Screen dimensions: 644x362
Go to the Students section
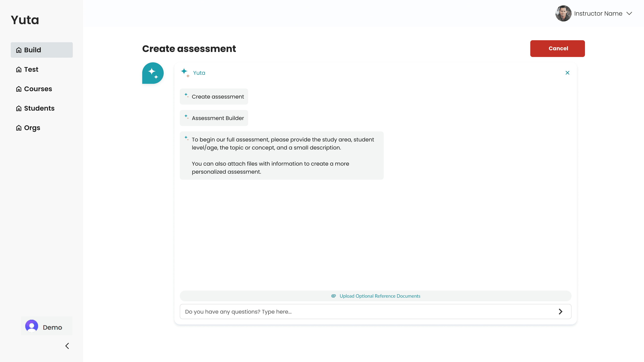pos(39,108)
